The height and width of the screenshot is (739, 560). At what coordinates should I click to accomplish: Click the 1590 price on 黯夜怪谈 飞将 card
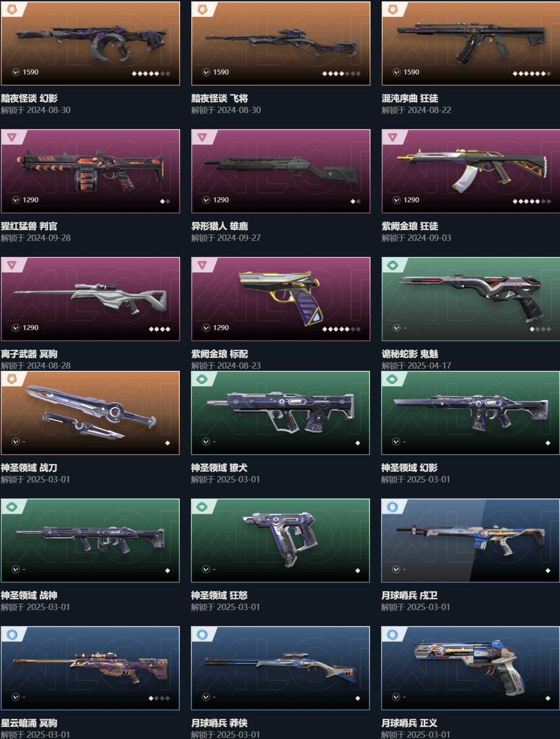pos(221,72)
